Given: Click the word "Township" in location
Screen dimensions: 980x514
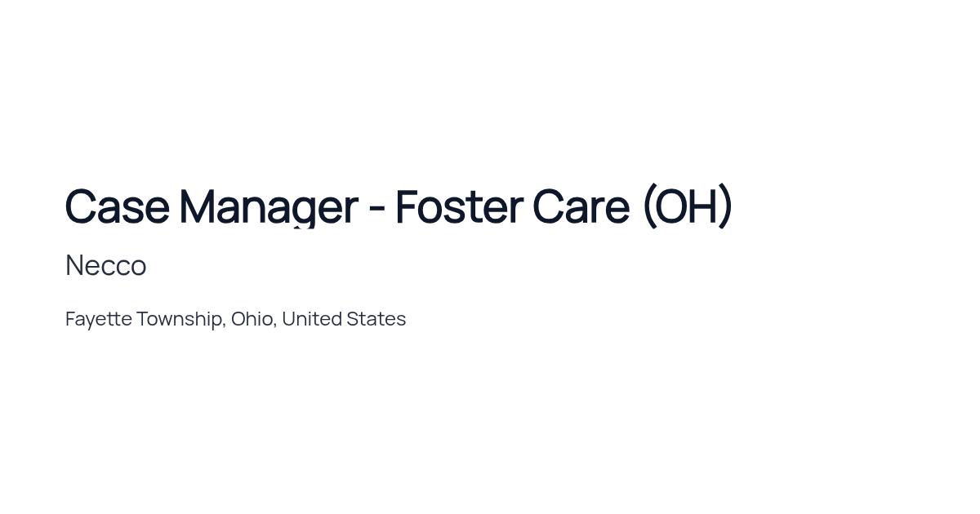Looking at the screenshot, I should 179,319.
